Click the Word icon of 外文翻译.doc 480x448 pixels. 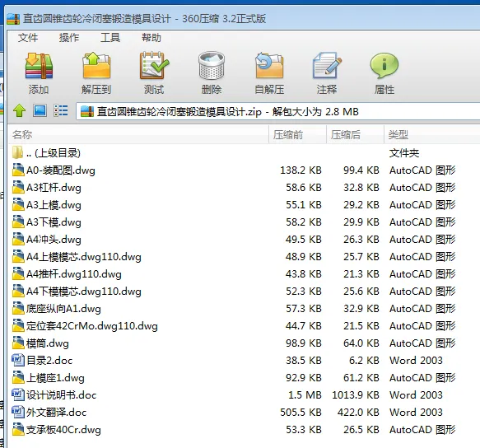point(18,412)
